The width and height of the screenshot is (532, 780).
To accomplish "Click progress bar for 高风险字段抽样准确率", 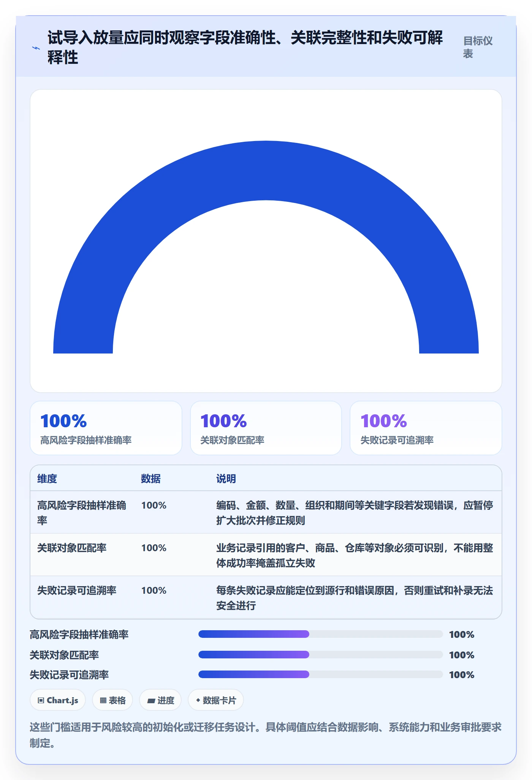I will (x=320, y=634).
